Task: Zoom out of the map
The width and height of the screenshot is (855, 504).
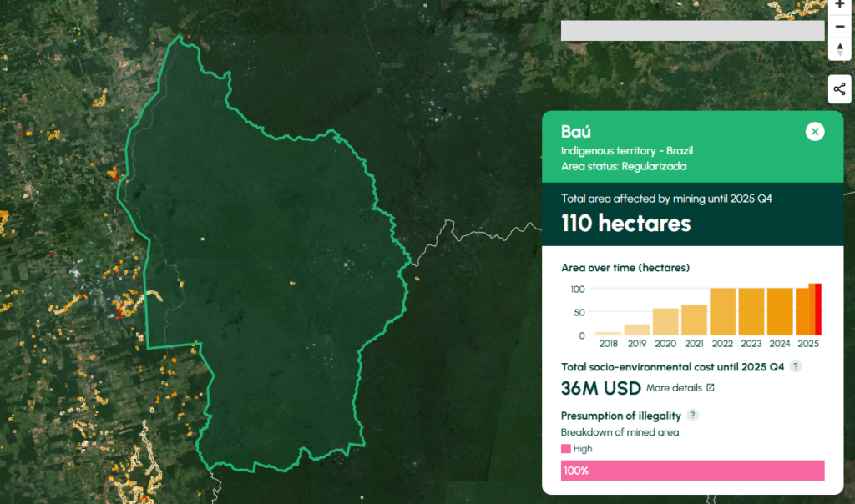Action: coord(839,27)
